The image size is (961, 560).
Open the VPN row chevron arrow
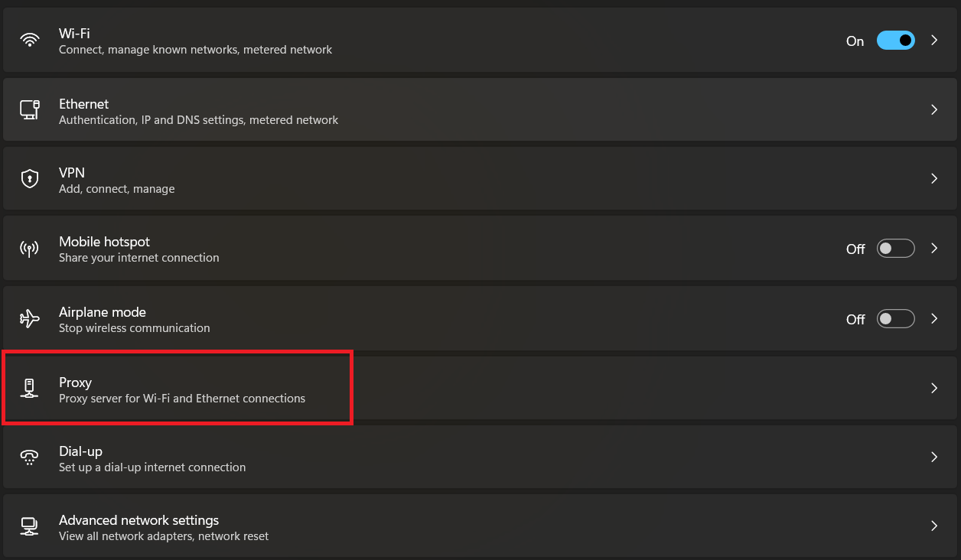(934, 179)
